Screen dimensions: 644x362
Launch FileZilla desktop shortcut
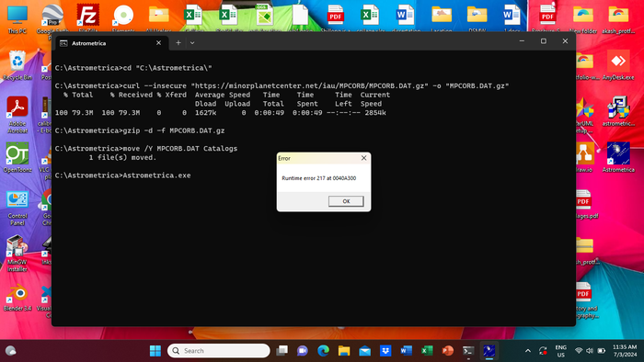click(88, 18)
